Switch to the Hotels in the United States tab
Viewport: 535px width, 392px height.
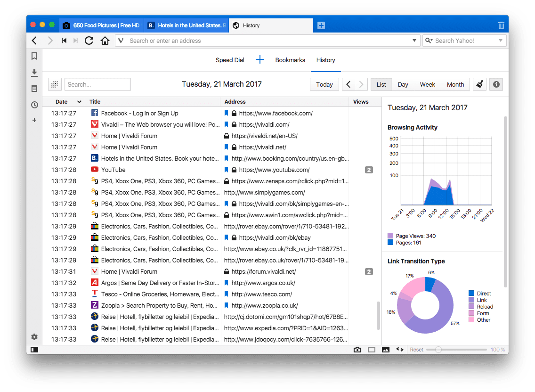pos(186,25)
